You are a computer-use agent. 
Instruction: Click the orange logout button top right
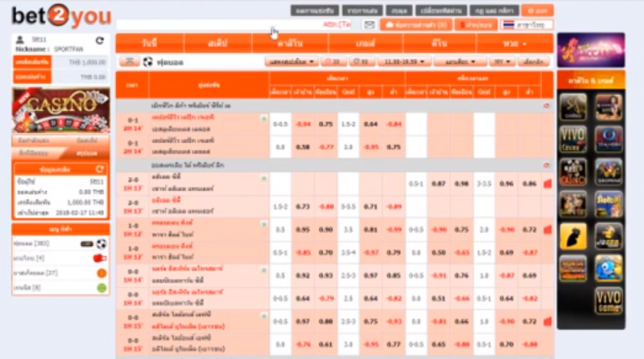point(537,11)
